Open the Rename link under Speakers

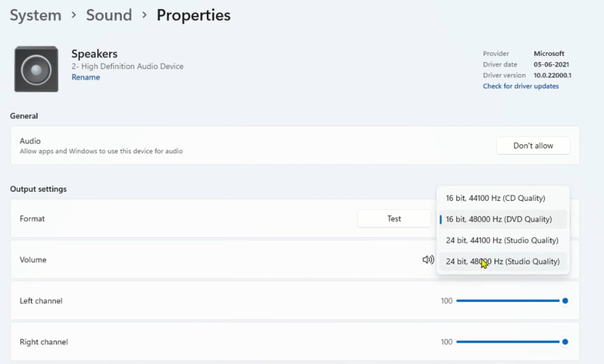coord(85,77)
